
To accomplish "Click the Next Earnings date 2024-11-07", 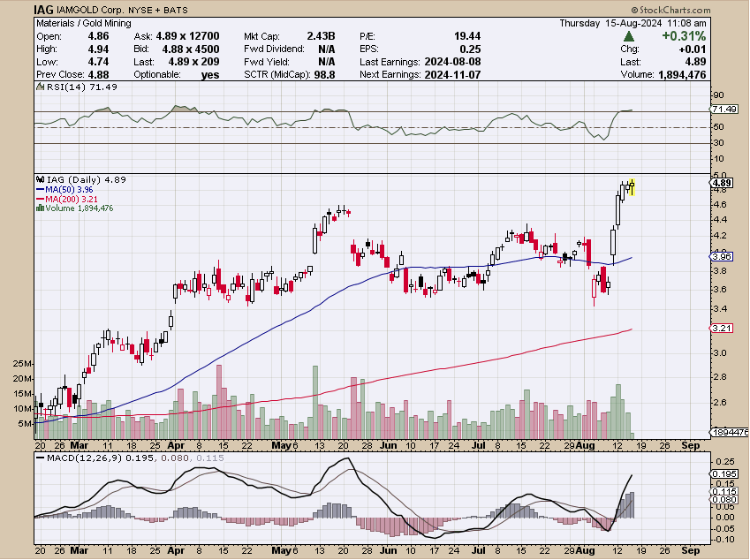I will pyautogui.click(x=452, y=74).
